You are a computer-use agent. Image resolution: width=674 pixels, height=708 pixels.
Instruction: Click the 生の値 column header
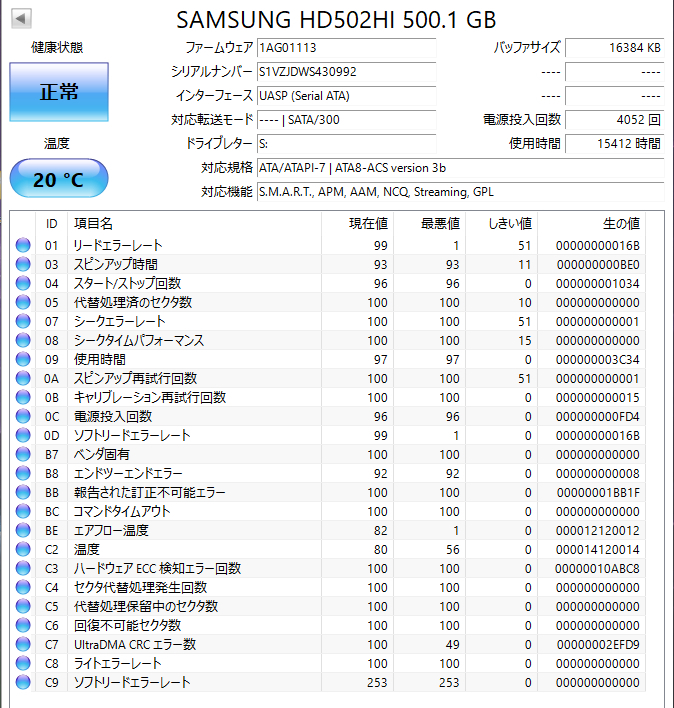[x=591, y=224]
